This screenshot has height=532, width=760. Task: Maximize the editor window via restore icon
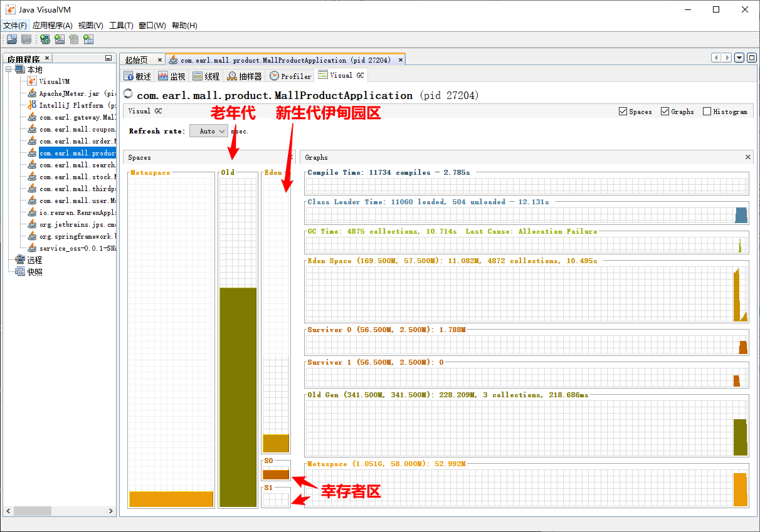click(x=751, y=58)
